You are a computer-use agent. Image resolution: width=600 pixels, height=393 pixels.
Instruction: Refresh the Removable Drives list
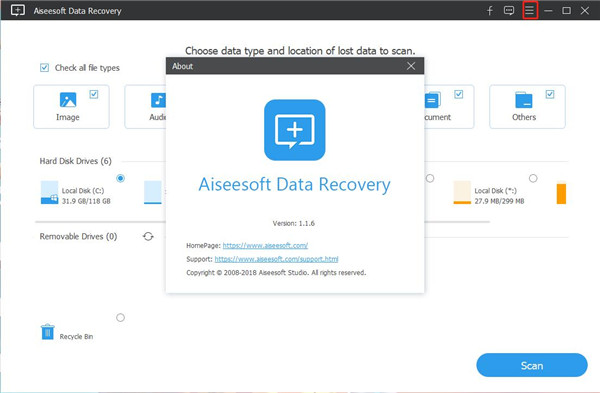click(x=148, y=236)
